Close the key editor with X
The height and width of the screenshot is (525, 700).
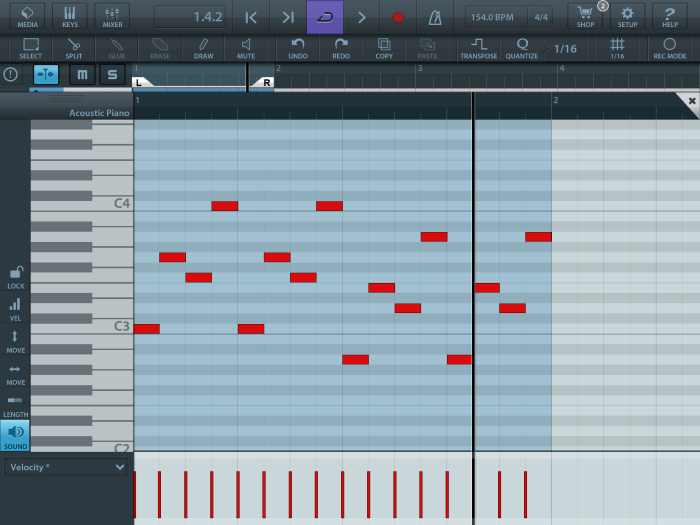(x=692, y=101)
